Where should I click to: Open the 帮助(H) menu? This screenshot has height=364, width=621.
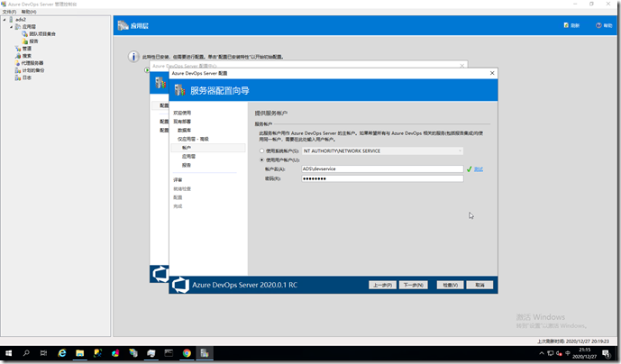[29, 12]
